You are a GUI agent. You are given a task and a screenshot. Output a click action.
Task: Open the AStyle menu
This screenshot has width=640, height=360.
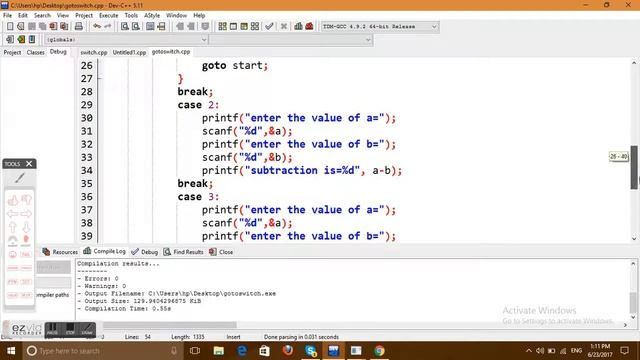tap(152, 15)
